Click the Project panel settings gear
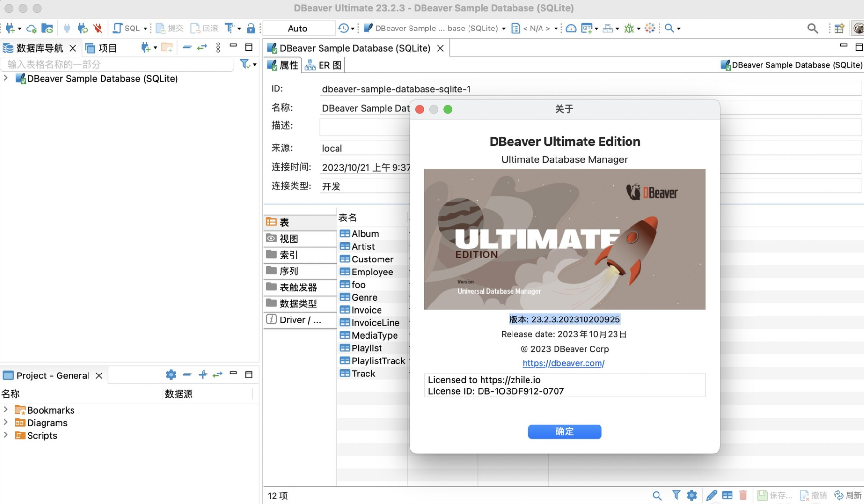 171,375
